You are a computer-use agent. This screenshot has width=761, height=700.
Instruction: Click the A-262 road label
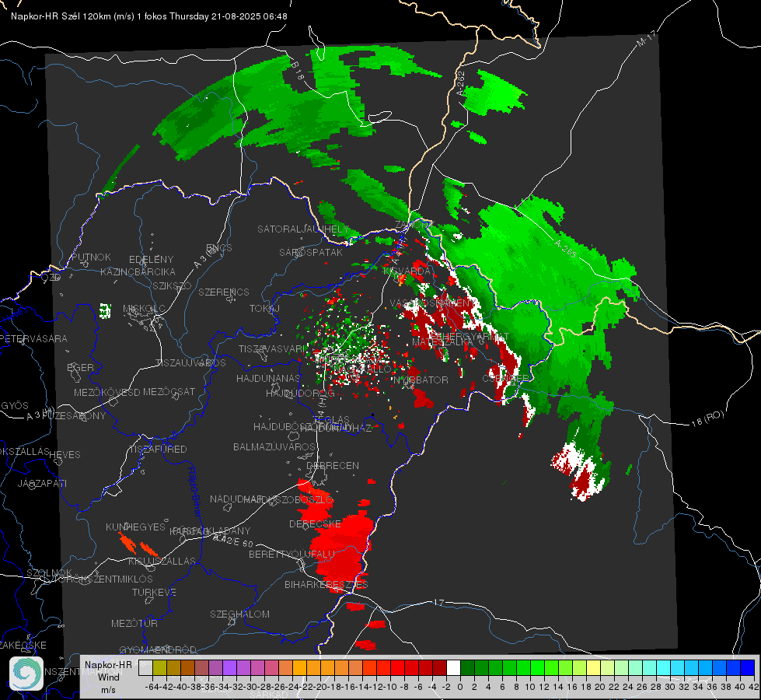click(x=461, y=82)
